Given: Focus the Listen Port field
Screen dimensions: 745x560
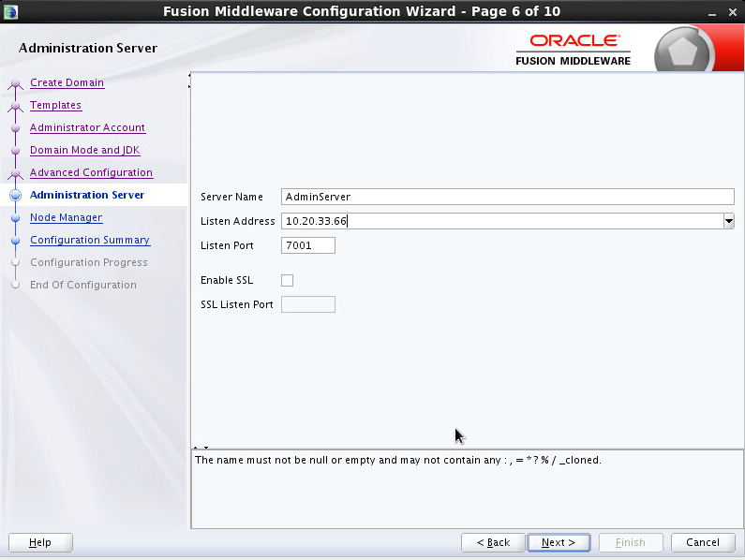Looking at the screenshot, I should click(x=307, y=245).
